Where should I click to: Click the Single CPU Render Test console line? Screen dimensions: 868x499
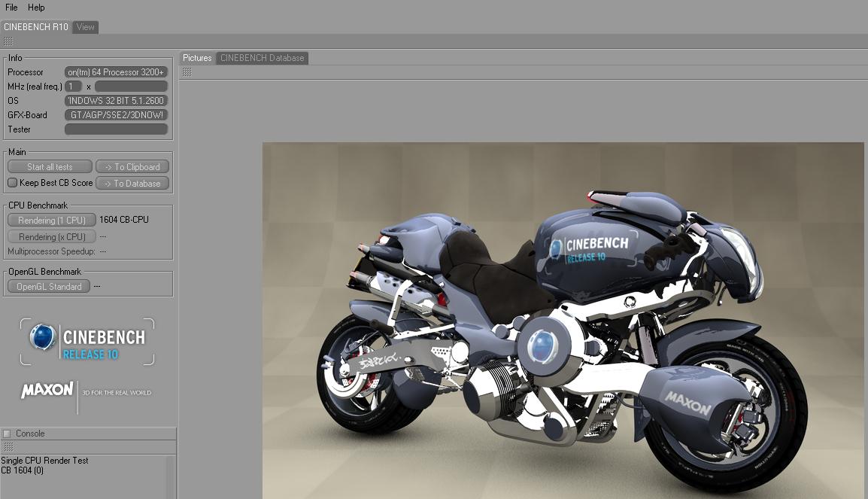pyautogui.click(x=45, y=460)
